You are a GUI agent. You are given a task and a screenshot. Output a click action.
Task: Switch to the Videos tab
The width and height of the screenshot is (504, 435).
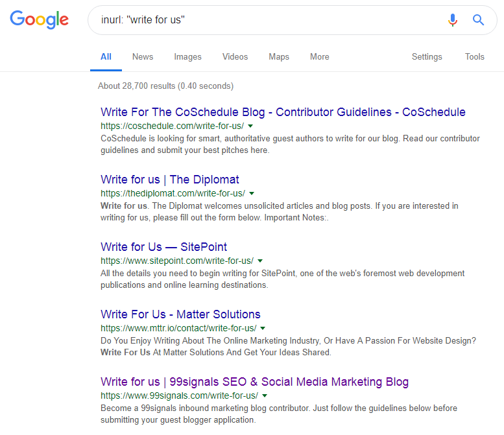(235, 57)
